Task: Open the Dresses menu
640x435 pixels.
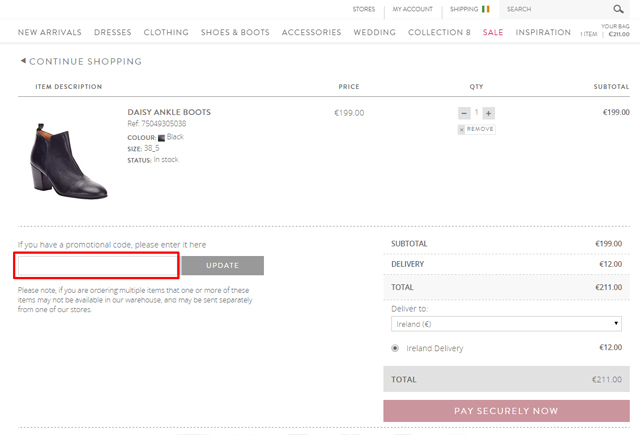Action: pos(112,33)
